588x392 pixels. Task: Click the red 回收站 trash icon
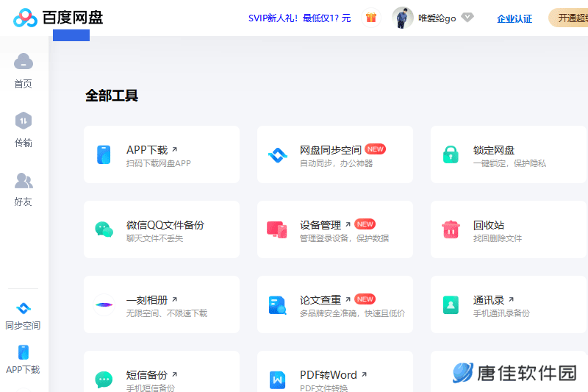[x=451, y=229]
